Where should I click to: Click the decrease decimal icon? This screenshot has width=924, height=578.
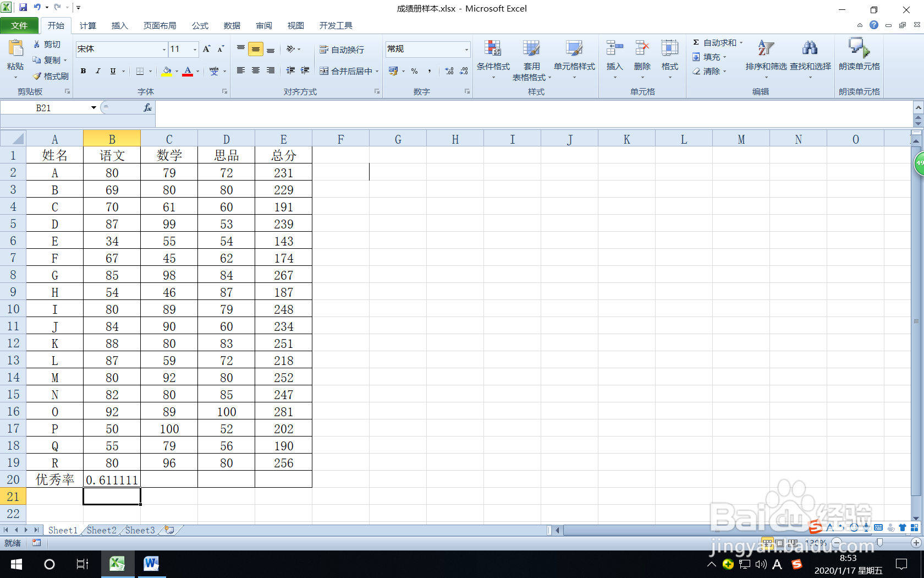click(464, 71)
